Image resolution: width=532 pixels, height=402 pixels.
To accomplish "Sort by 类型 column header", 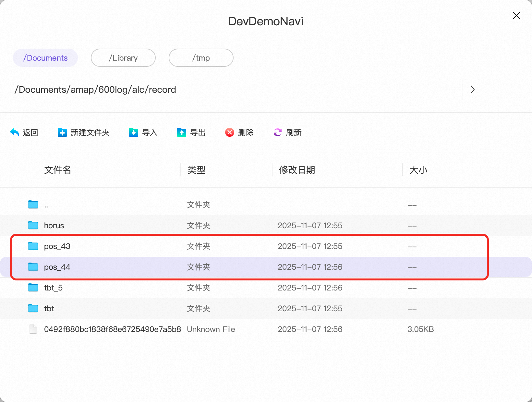I will click(x=197, y=170).
